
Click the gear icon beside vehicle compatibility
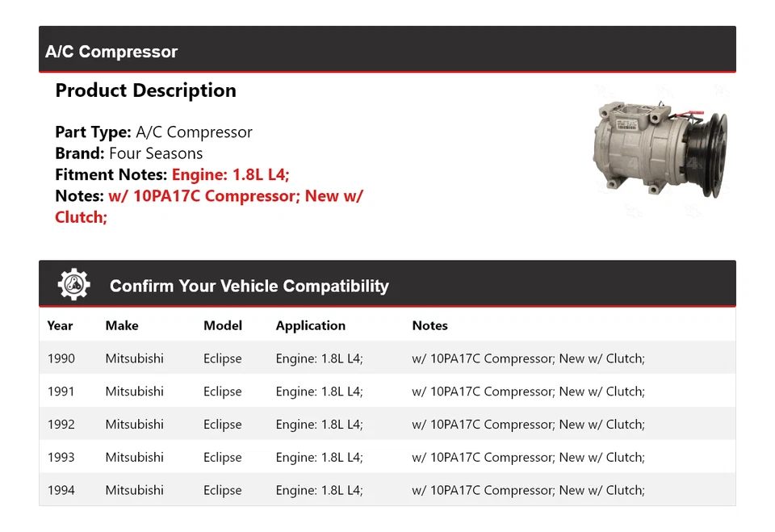74,283
